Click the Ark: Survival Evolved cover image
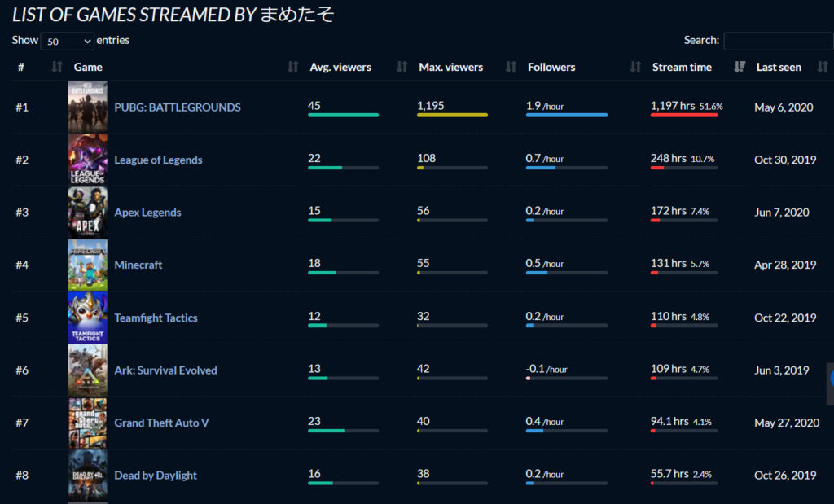 (x=87, y=370)
